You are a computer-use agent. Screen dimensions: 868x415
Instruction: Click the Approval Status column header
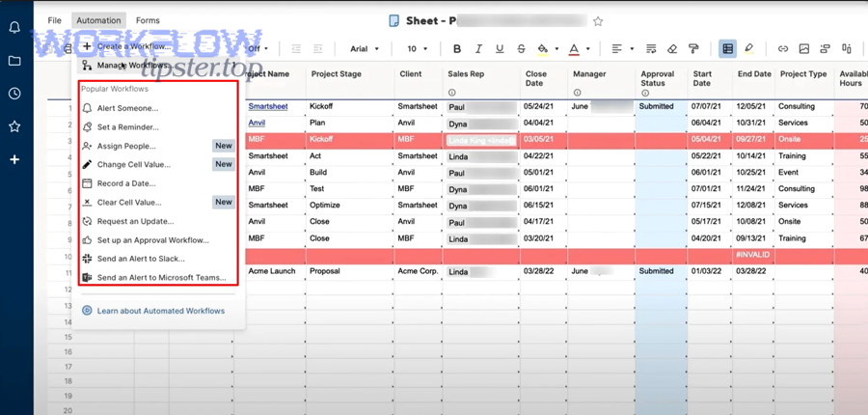658,79
